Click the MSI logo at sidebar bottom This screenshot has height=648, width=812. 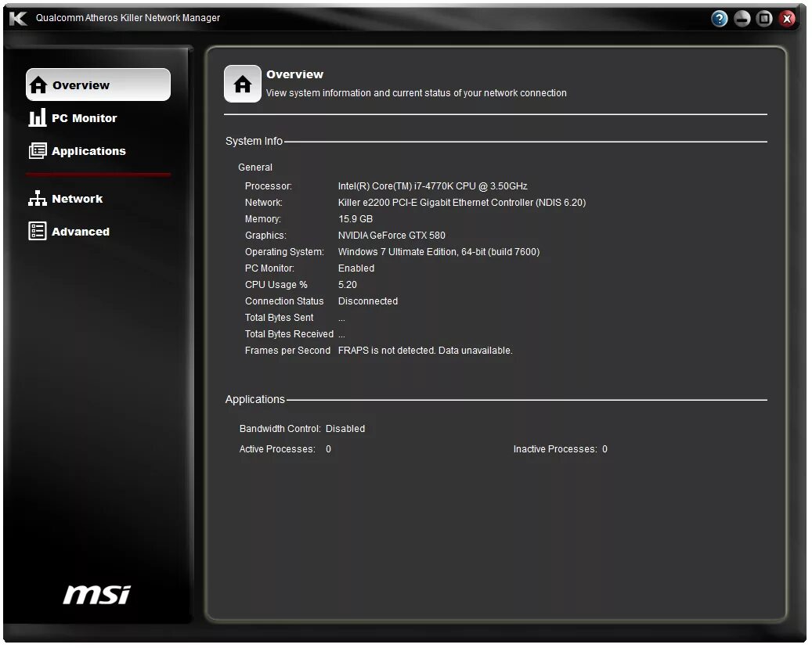(x=97, y=595)
